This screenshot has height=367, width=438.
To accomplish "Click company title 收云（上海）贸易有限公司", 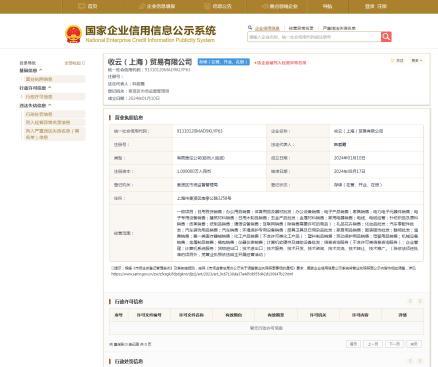I will [x=150, y=62].
